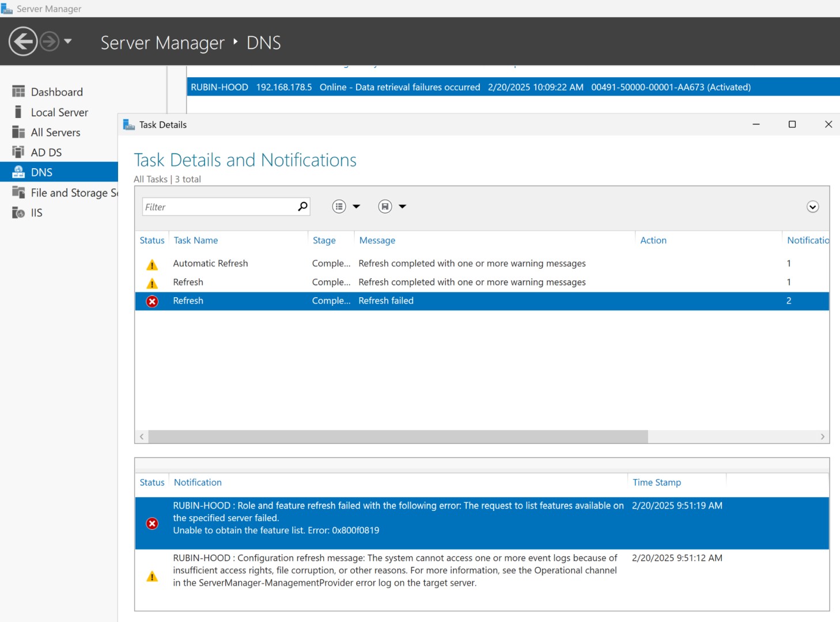Click the Local Server sidebar icon
840x622 pixels.
(x=18, y=112)
